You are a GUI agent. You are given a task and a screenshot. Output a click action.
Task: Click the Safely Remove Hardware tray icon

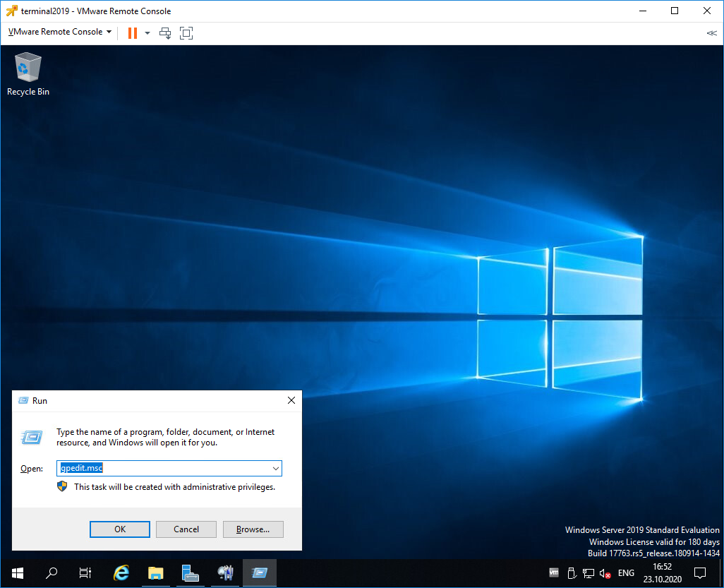click(x=572, y=573)
